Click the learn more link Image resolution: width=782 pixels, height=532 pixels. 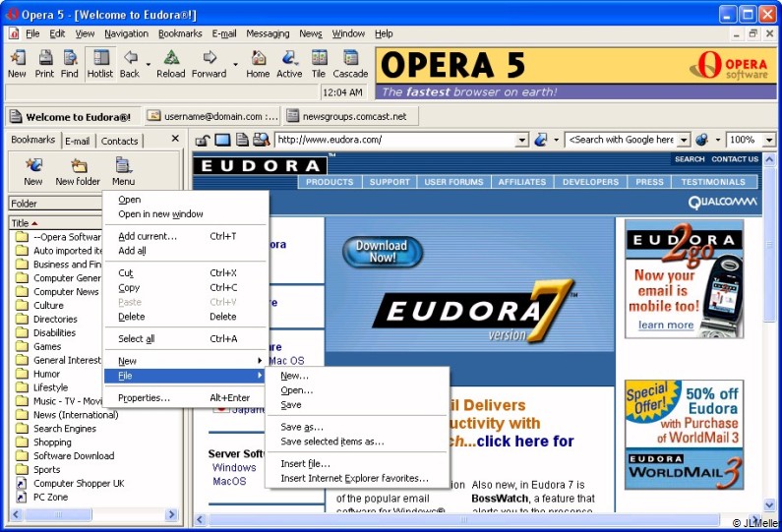point(666,325)
